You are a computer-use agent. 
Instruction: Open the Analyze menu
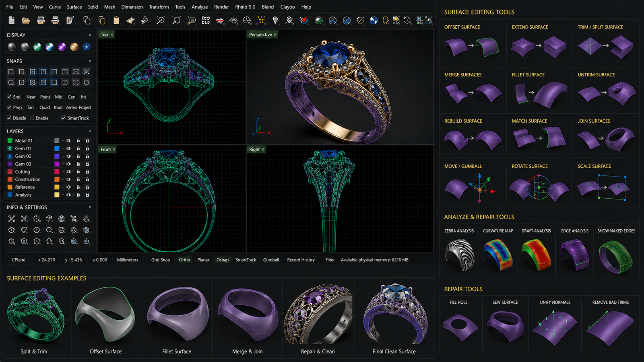tap(200, 7)
